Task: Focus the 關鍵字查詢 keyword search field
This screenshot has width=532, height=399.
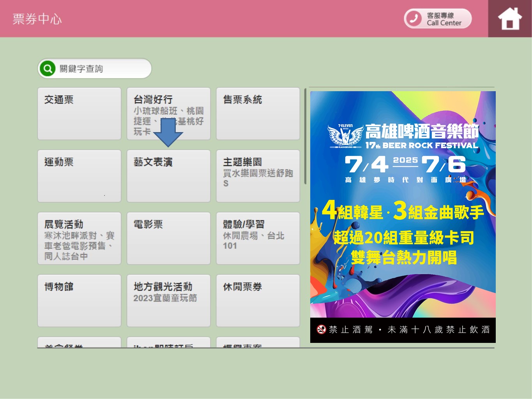Action: point(95,69)
